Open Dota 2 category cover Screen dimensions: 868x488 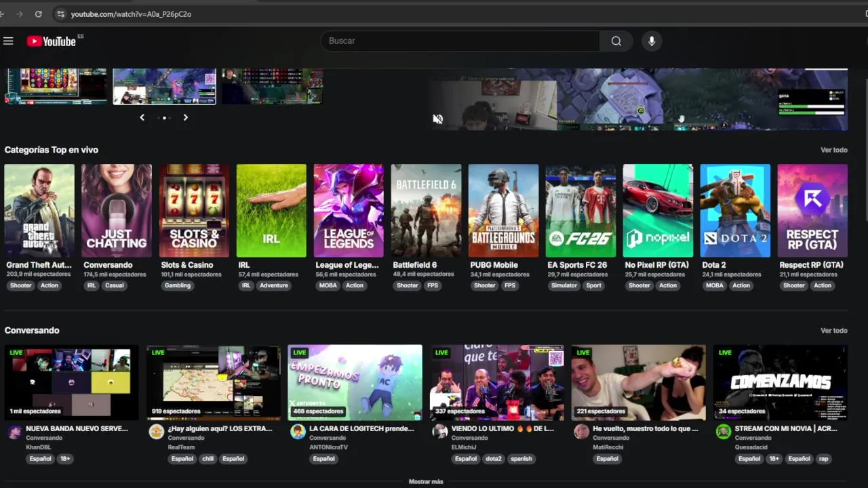click(x=735, y=211)
